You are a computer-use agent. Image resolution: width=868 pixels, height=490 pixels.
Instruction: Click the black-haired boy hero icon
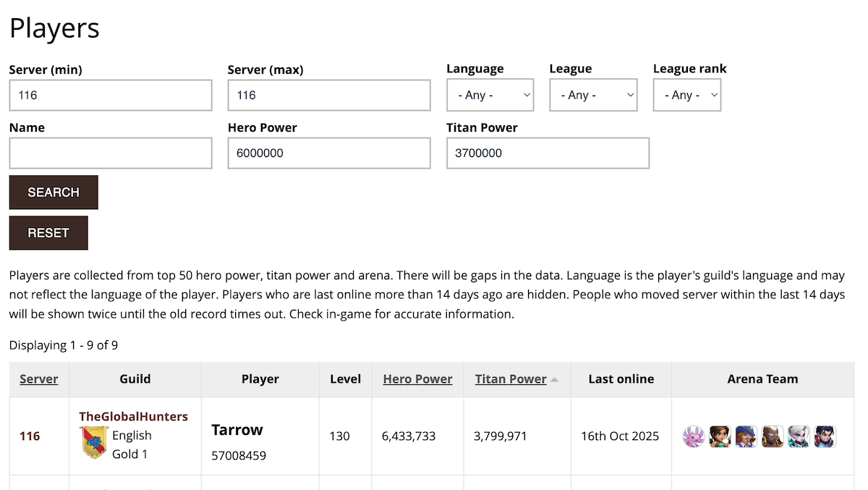[825, 436]
